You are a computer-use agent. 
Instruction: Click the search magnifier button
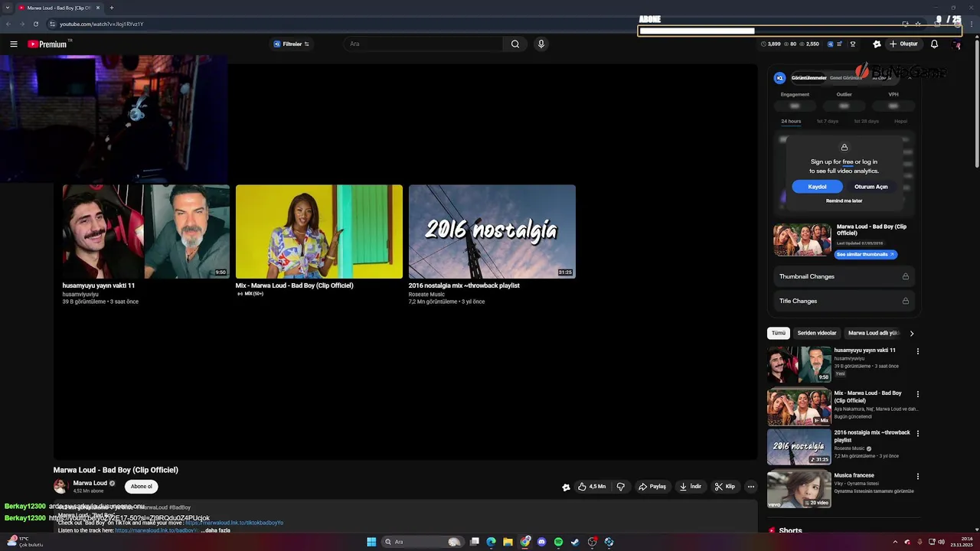click(515, 44)
